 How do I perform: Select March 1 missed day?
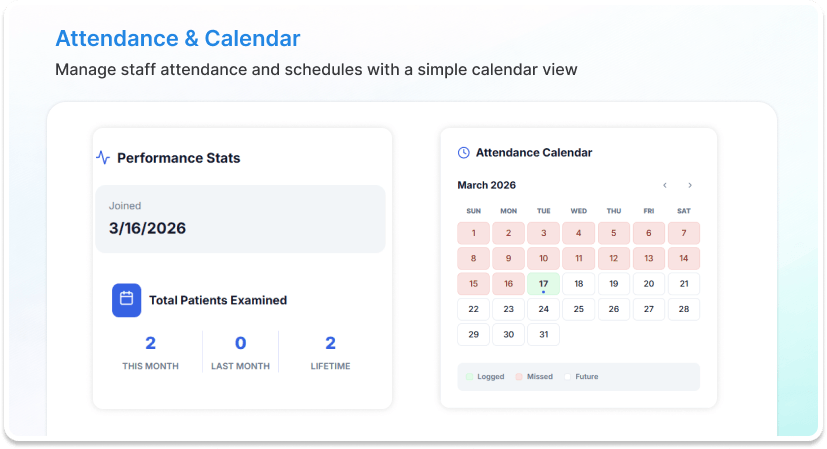[x=474, y=233]
